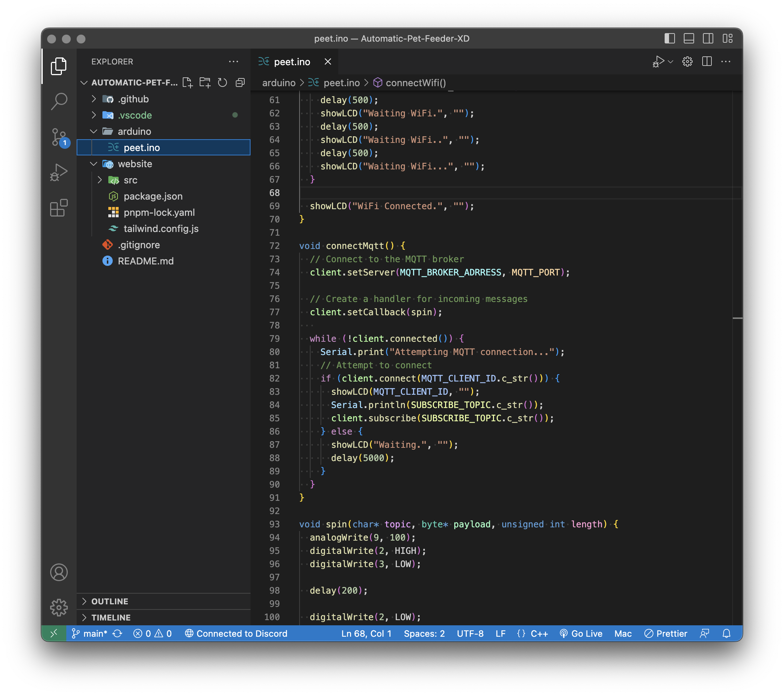Expand the .github folder

pyautogui.click(x=133, y=99)
